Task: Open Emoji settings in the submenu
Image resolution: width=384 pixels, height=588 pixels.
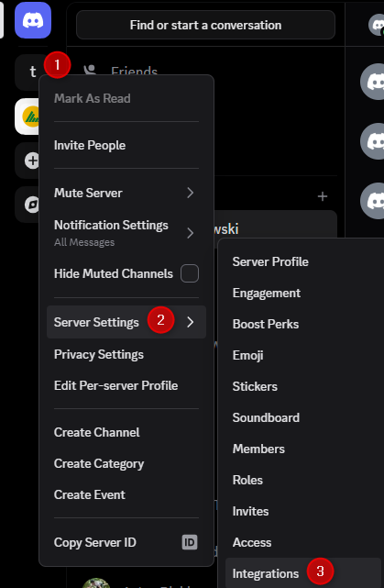Action: tap(303, 355)
